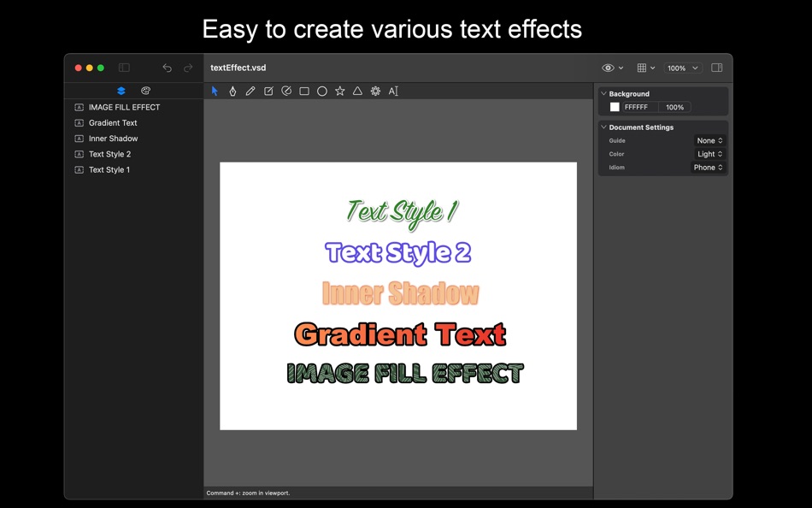Undo the last action
The width and height of the screenshot is (812, 508).
167,68
